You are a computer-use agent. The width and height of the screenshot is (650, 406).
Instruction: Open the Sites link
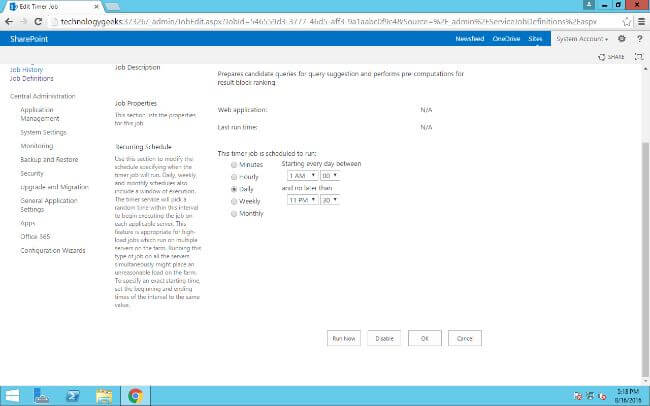coord(535,39)
